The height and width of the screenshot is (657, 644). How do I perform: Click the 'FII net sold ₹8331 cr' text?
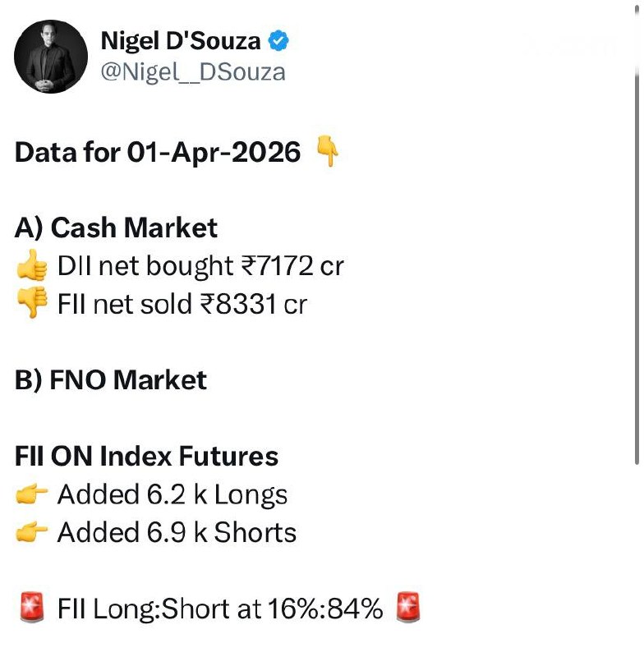click(x=182, y=305)
